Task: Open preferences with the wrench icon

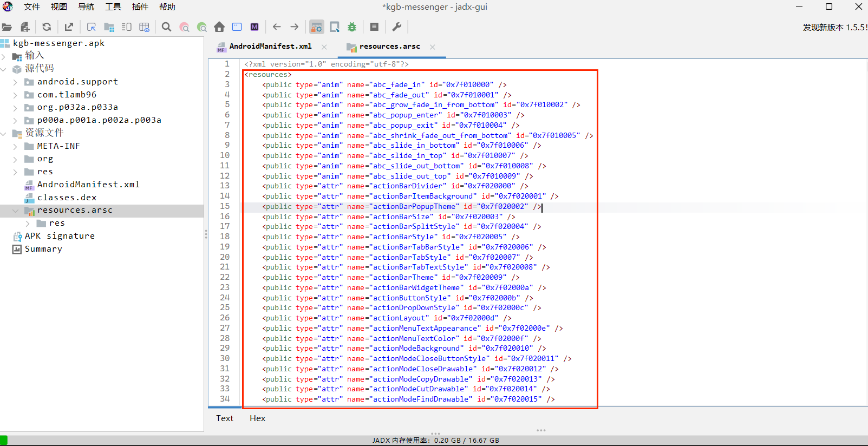Action: click(x=396, y=27)
